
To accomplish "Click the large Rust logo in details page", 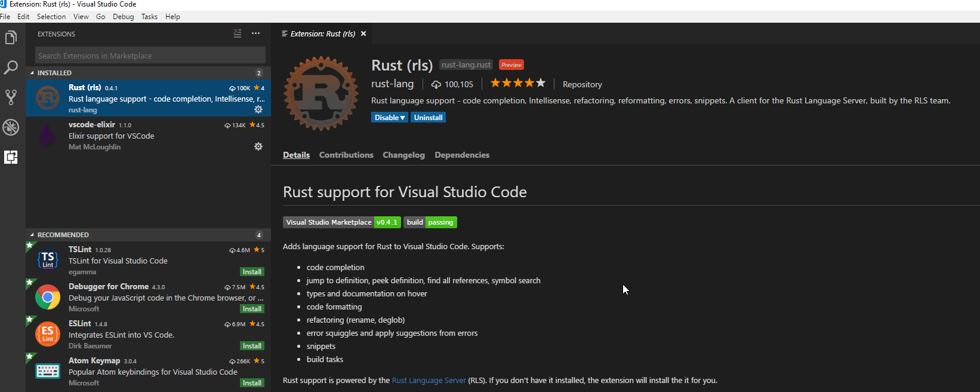I will [321, 93].
